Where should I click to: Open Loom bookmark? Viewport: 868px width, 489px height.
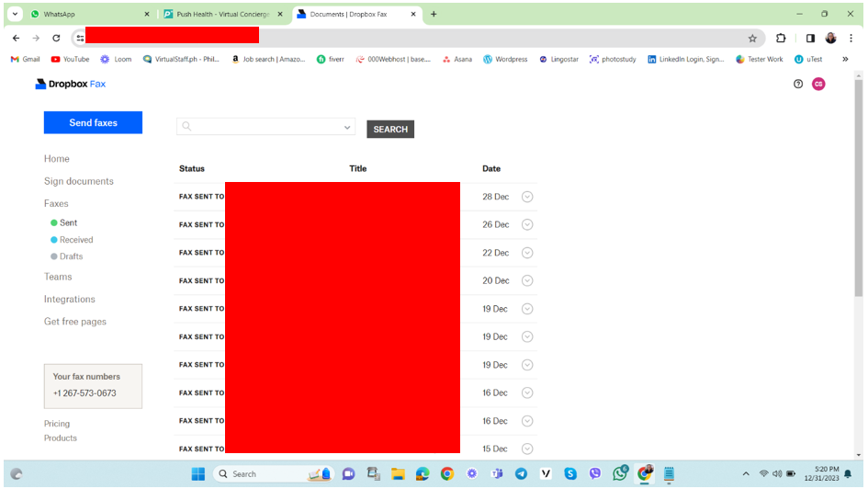(x=116, y=59)
